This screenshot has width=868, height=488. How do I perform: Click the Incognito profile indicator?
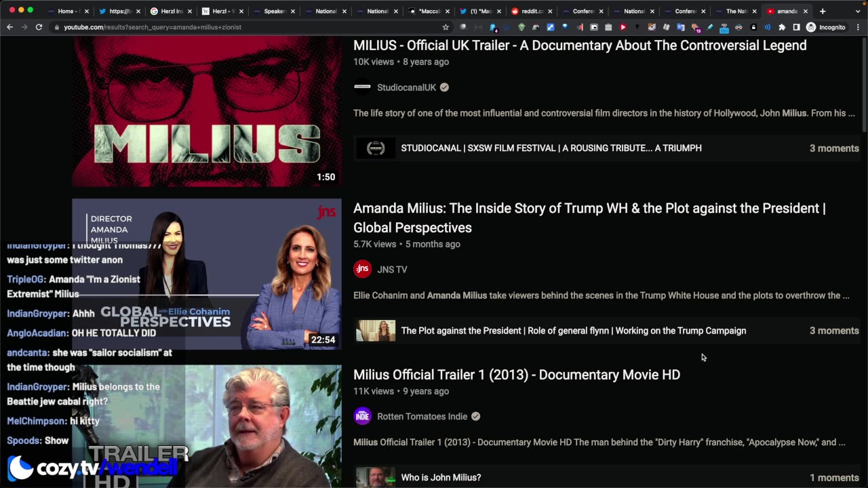point(825,27)
